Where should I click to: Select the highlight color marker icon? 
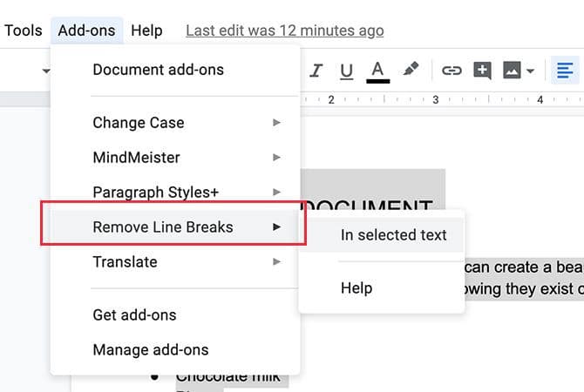(411, 70)
